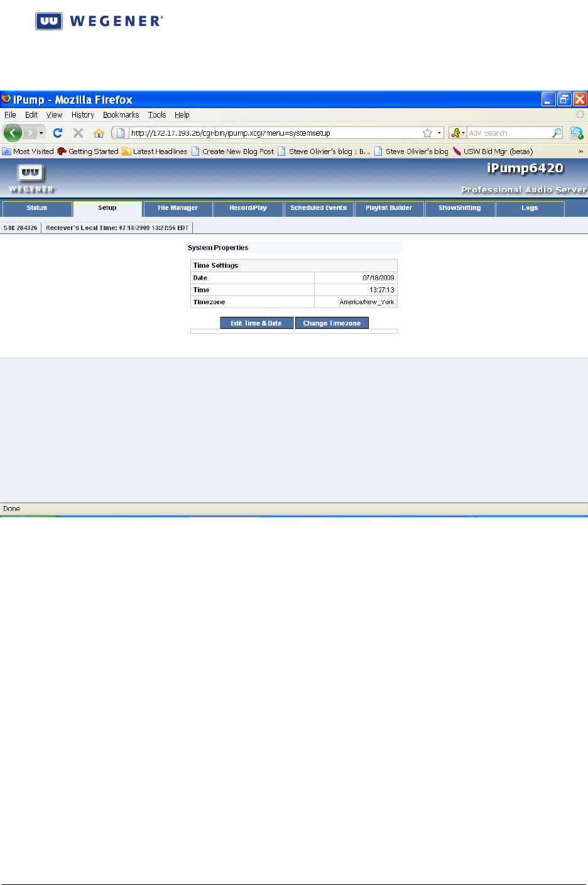Viewport: 588px width, 885px height.
Task: Click the AIM Search input box
Action: 509,133
